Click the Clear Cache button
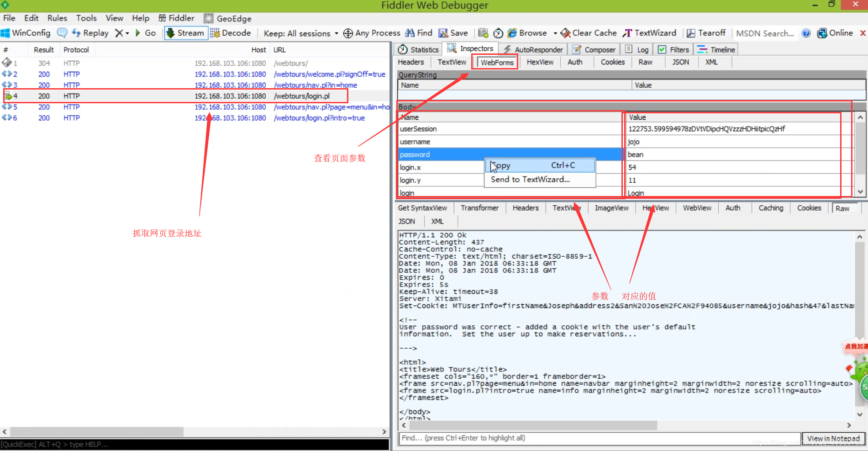Image resolution: width=868 pixels, height=451 pixels. tap(589, 33)
